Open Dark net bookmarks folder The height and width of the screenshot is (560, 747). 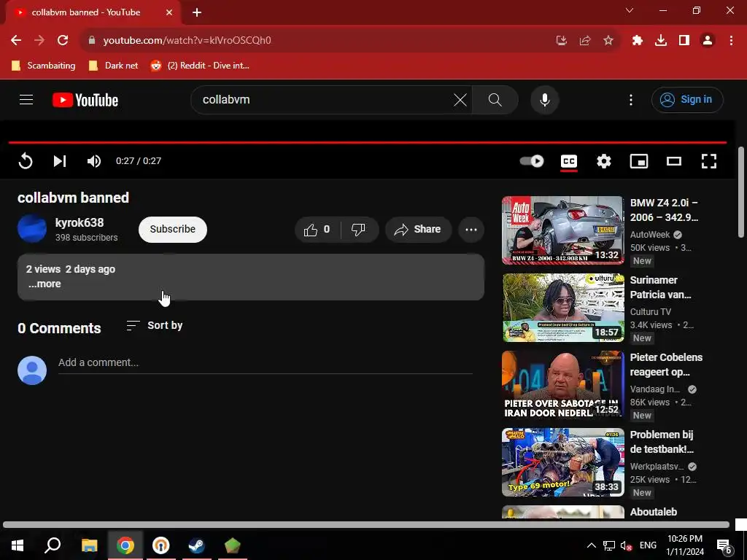(113, 66)
